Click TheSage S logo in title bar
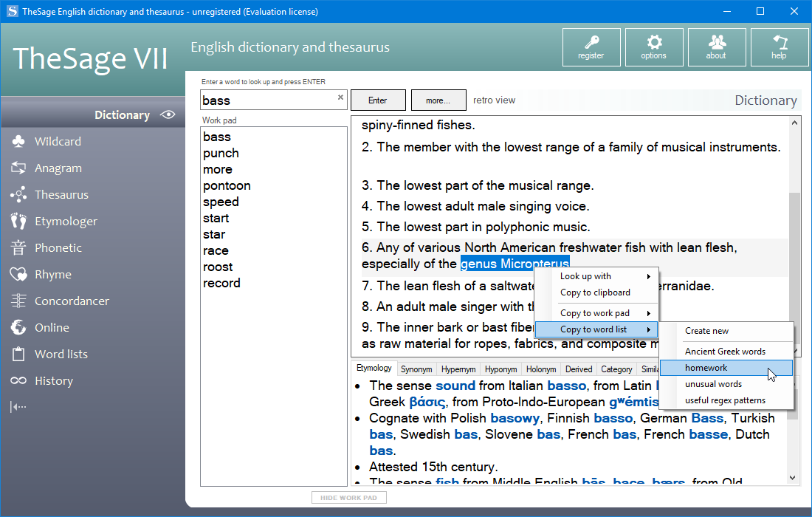The width and height of the screenshot is (812, 517). pyautogui.click(x=12, y=11)
